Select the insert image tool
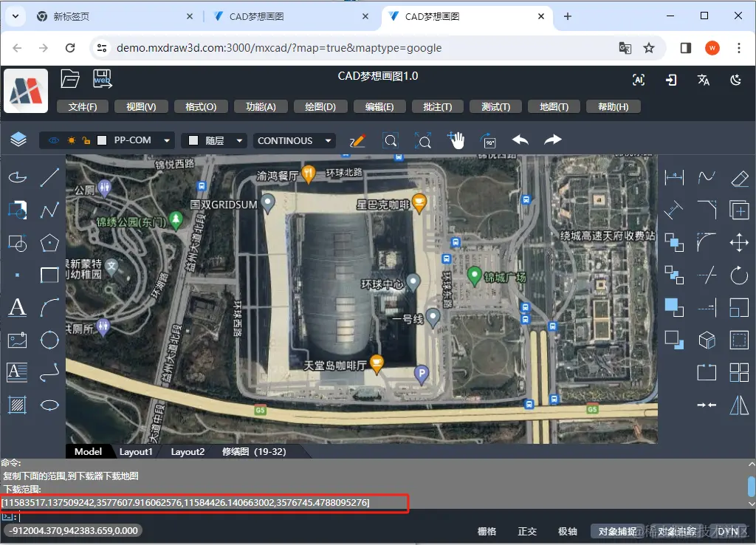 pos(18,340)
